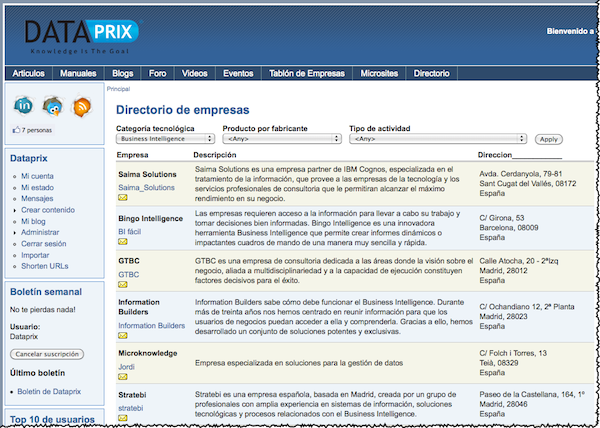Click the envelope icon under Stratebi
The height and width of the screenshot is (428, 600).
123,418
